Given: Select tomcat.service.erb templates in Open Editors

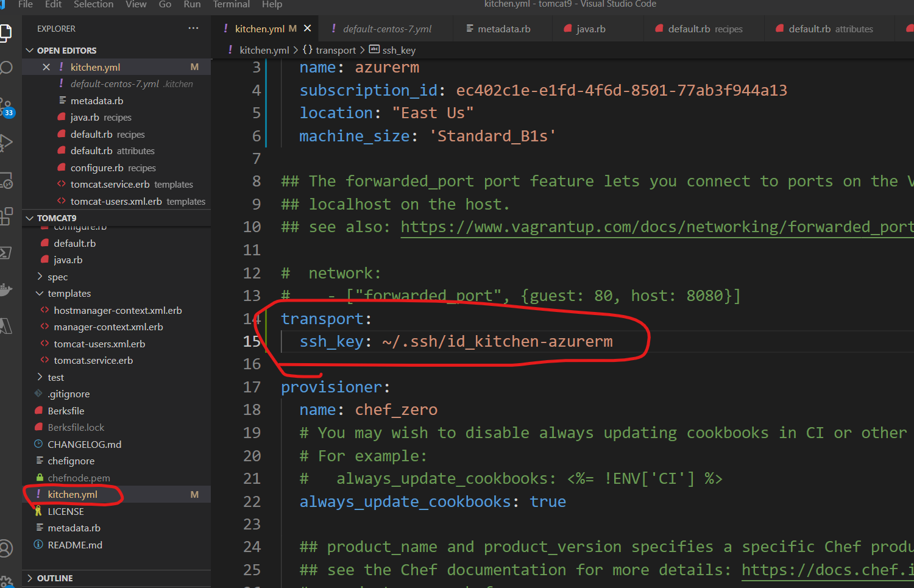Looking at the screenshot, I should coord(132,185).
